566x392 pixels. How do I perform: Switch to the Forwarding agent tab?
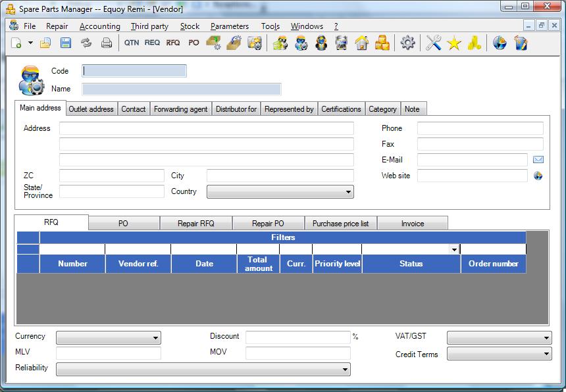pos(180,109)
